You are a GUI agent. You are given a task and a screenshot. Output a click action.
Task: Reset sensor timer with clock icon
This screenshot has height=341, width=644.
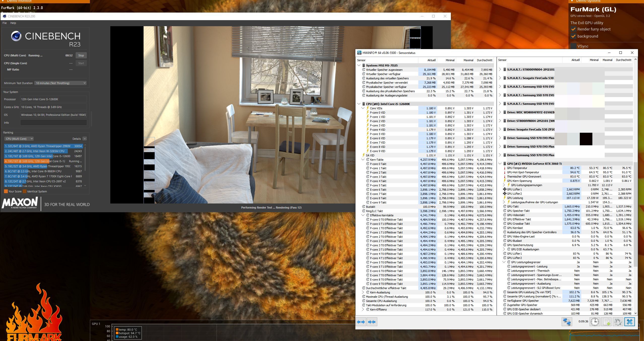[595, 322]
